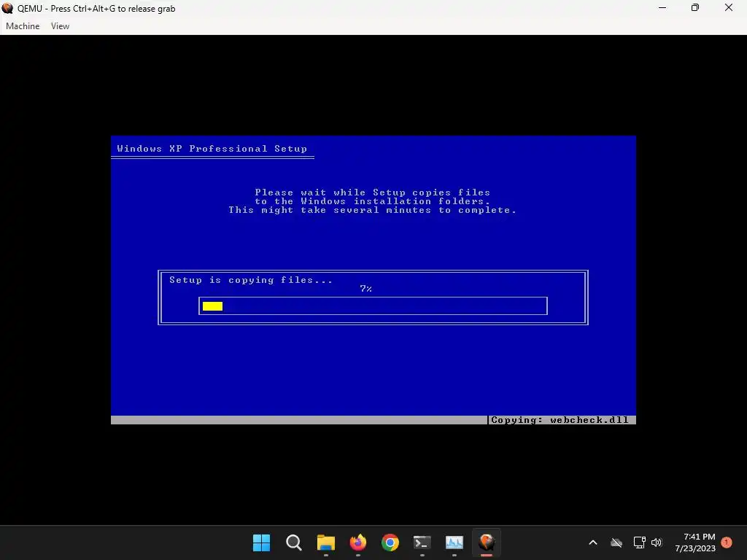Click 'Please wait while Setup copies files' line
Viewport: 747px width, 560px height.
pyautogui.click(x=373, y=192)
